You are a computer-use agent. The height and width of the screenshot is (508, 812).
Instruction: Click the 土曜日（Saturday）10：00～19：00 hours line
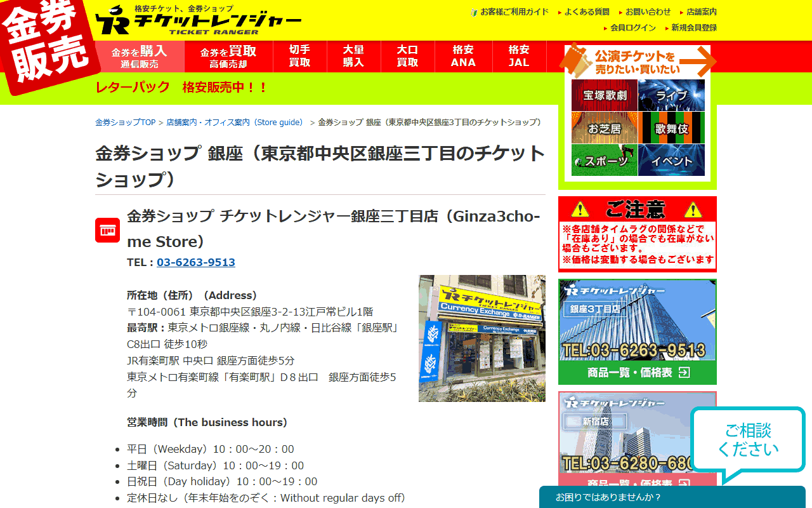tap(216, 465)
